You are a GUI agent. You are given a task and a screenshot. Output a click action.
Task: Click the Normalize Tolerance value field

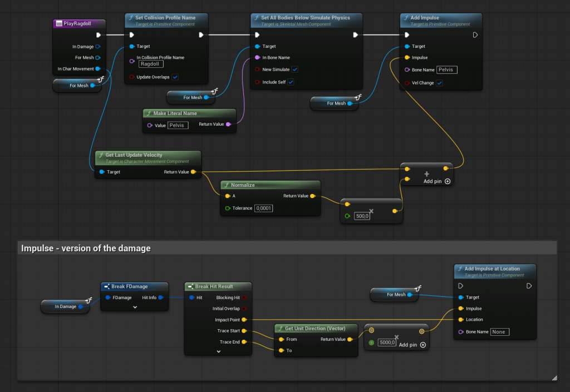pyautogui.click(x=263, y=208)
